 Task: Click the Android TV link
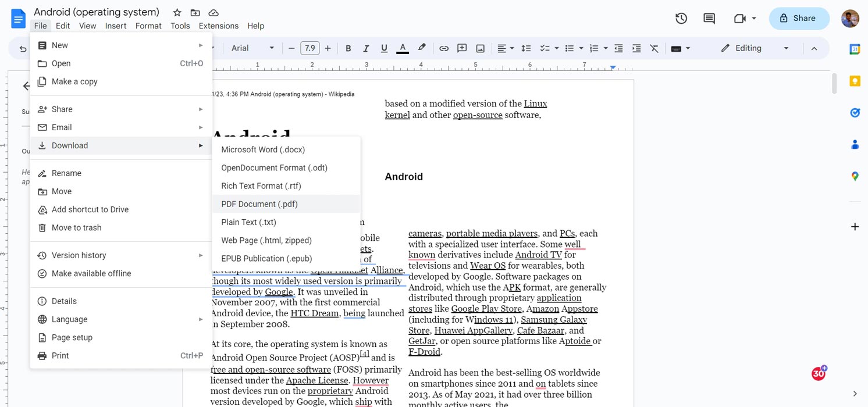tap(539, 254)
